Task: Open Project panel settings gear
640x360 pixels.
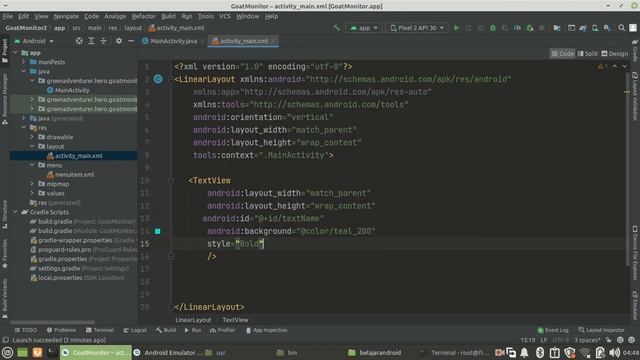Action: coord(119,41)
